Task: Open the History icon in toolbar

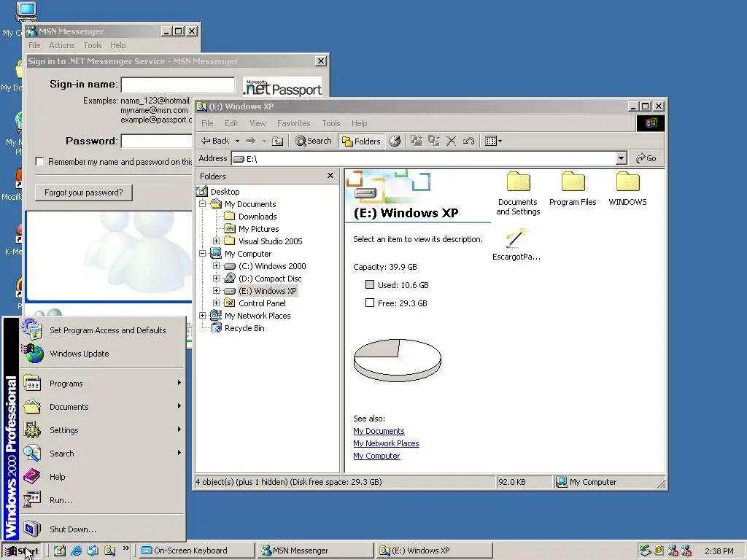Action: (395, 141)
